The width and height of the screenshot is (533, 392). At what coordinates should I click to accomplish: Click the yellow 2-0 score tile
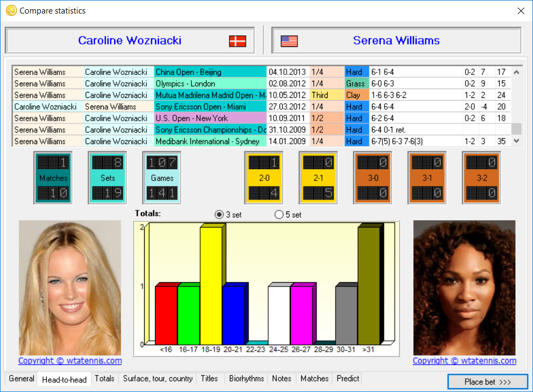(264, 178)
